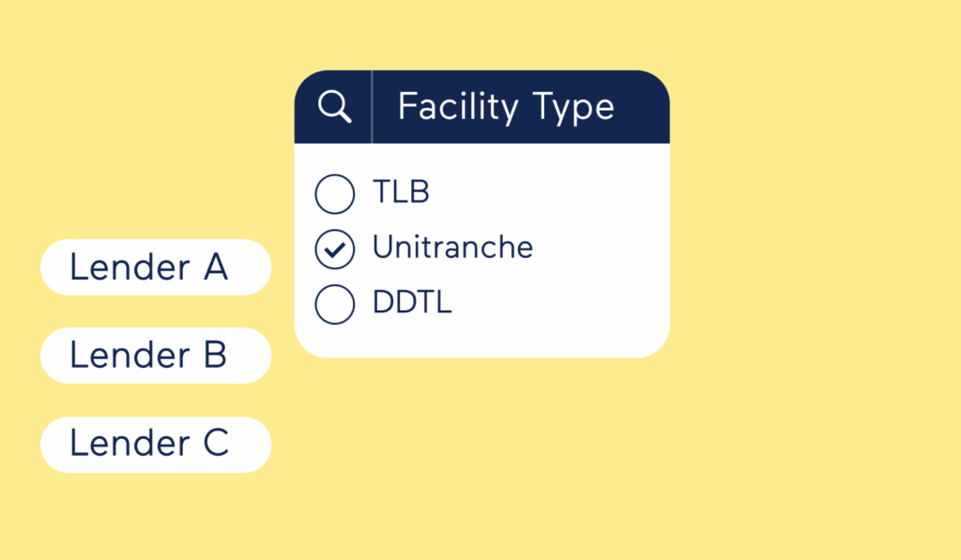Click the magnifying glass search icon
The height and width of the screenshot is (560, 961).
(334, 108)
